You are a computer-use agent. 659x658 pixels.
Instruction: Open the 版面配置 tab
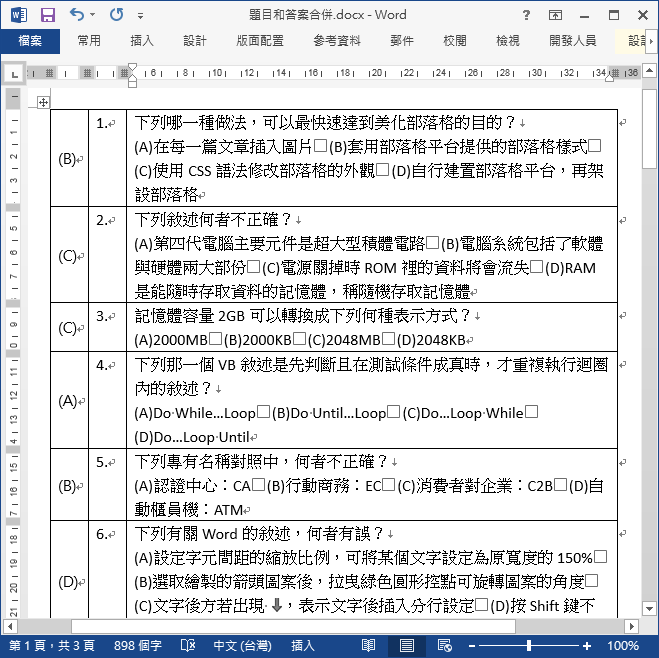tap(260, 41)
